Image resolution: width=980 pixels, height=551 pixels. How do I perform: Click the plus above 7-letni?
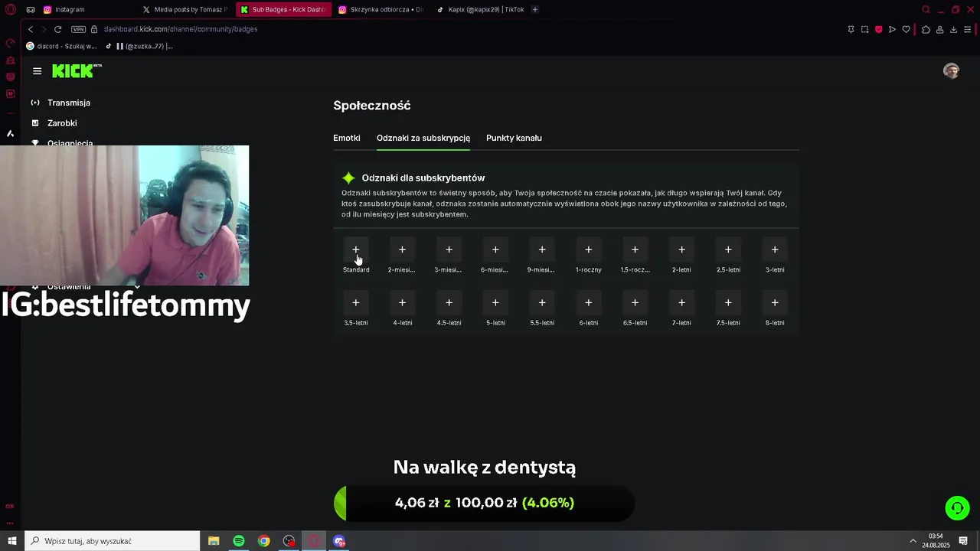coord(681,302)
